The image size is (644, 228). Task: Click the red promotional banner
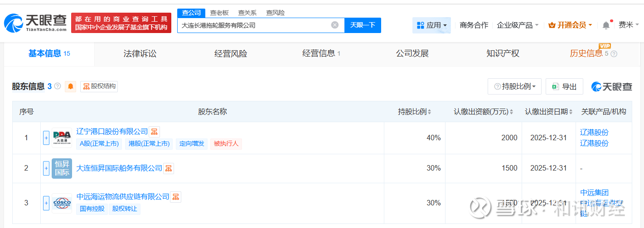(x=121, y=23)
